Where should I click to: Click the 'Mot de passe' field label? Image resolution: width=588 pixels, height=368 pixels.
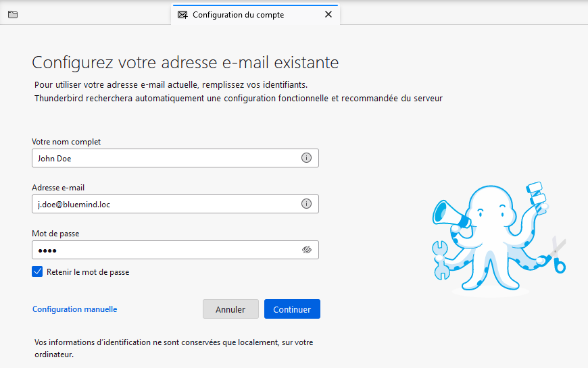click(56, 234)
